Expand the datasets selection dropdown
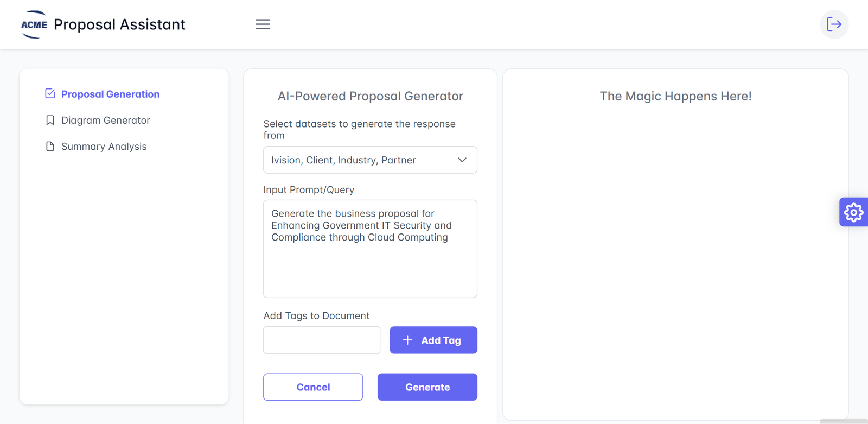 [369, 160]
